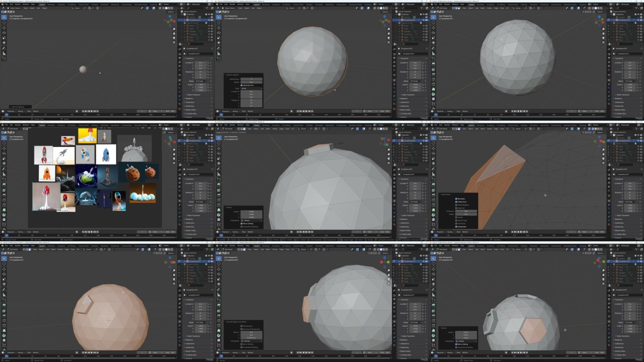
Task: Open Mesh menu in the Inset Faces window
Action: pos(483,129)
